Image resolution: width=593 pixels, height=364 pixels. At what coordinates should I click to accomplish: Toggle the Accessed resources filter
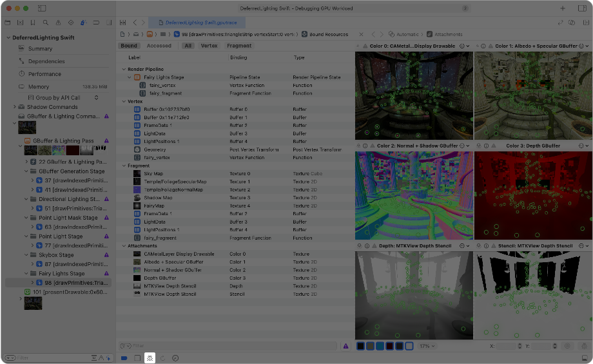[159, 46]
